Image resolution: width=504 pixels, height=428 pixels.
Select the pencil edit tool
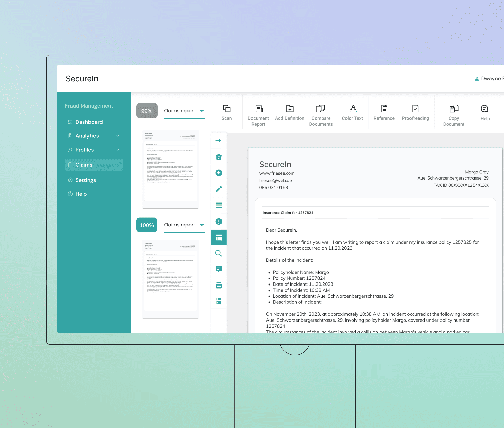point(219,189)
